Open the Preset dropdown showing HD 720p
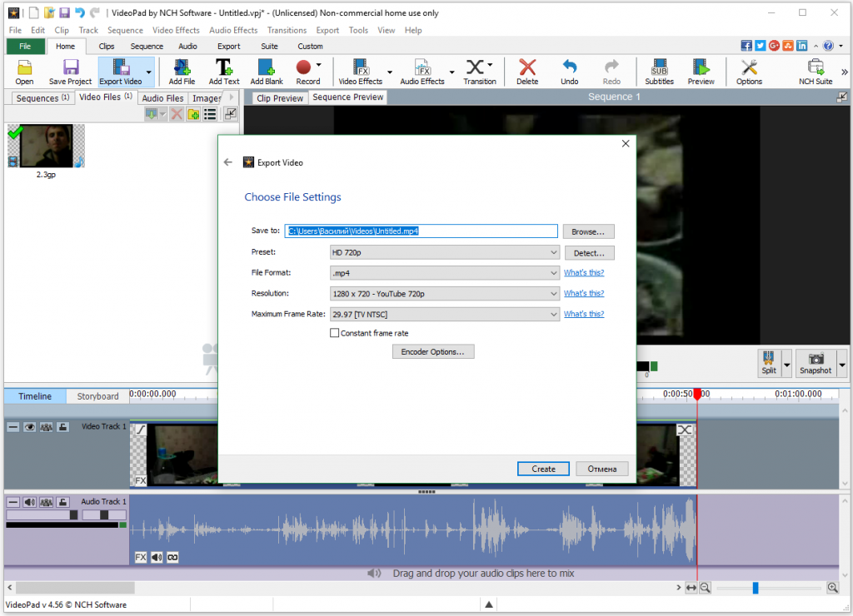Image resolution: width=853 pixels, height=616 pixels. (x=445, y=252)
